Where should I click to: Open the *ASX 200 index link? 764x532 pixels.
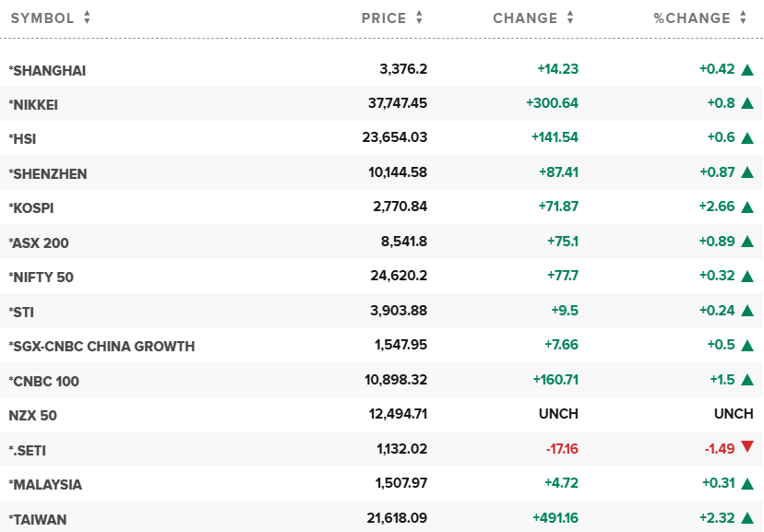[39, 242]
